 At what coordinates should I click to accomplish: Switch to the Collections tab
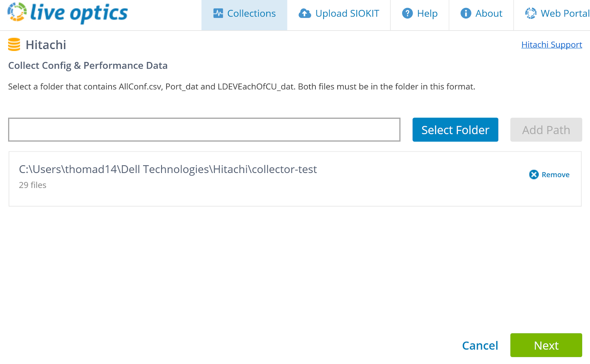click(x=251, y=14)
